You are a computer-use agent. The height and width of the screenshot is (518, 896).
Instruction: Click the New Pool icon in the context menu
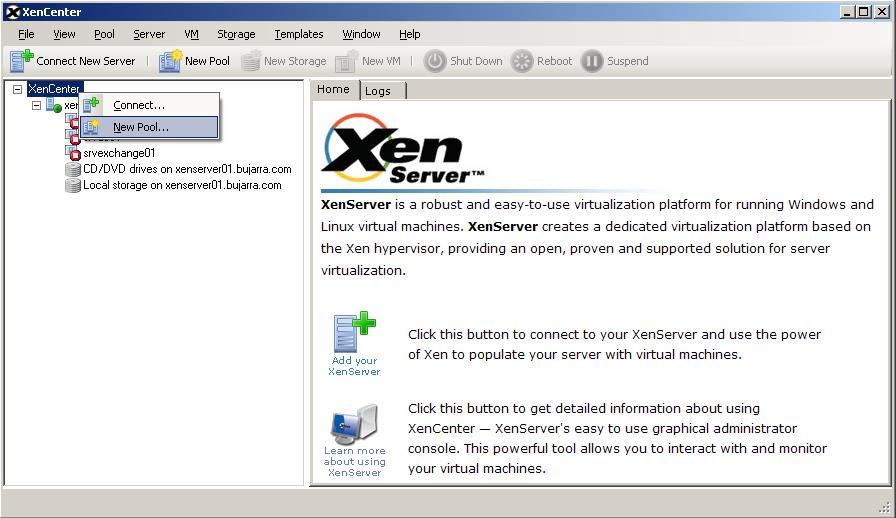click(91, 127)
